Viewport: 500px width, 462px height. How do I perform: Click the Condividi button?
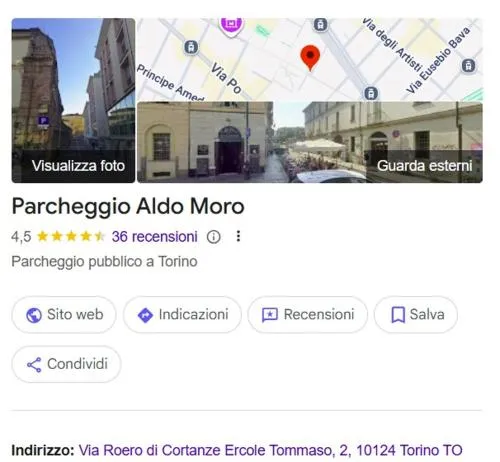coord(66,364)
